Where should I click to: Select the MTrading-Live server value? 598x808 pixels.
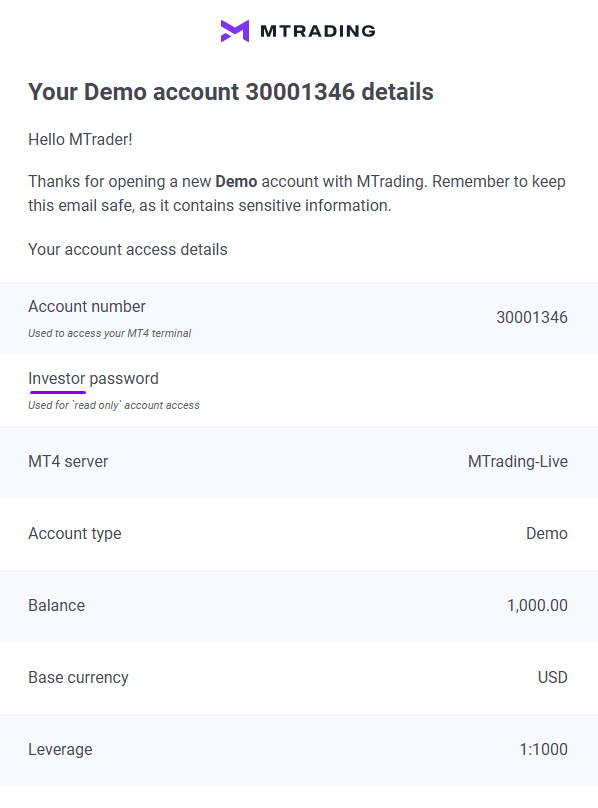(x=518, y=461)
